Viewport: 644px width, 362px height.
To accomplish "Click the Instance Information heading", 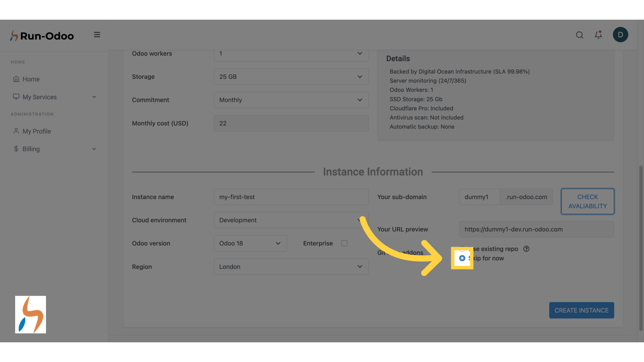I will (x=373, y=172).
